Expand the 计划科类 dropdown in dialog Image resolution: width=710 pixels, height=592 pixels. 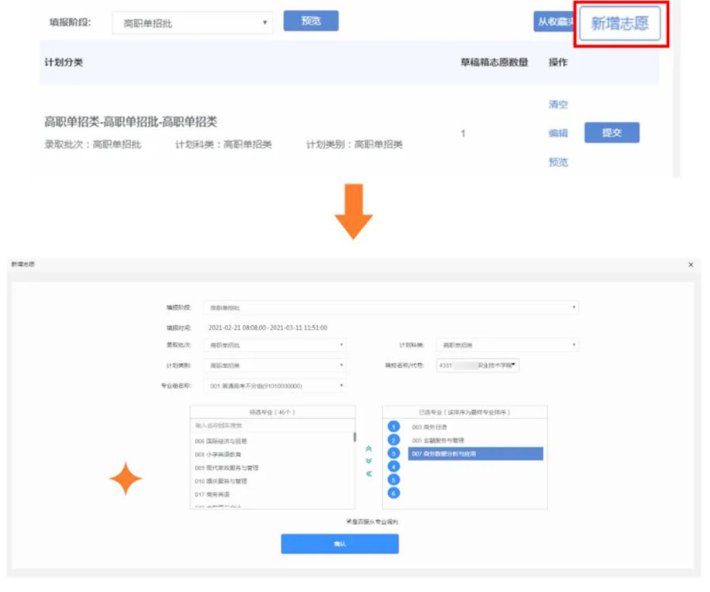point(508,345)
